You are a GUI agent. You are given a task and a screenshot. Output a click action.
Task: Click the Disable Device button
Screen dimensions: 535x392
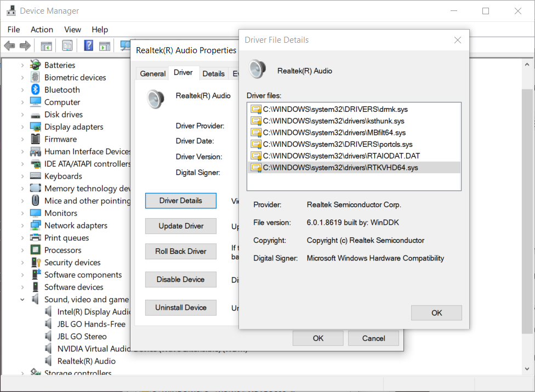pos(181,280)
